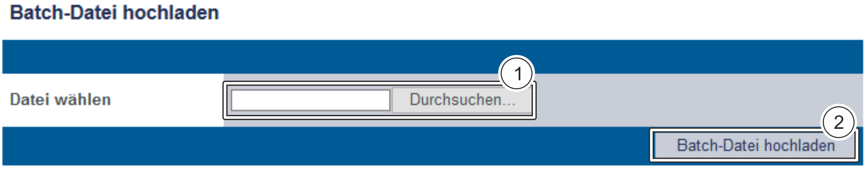Browse for a file with Durchsuchen
The image size is (868, 190).
click(x=462, y=100)
